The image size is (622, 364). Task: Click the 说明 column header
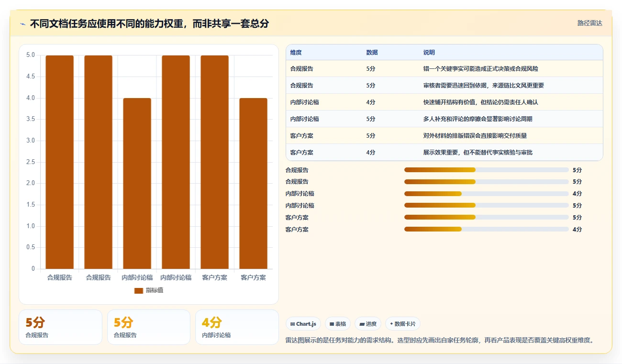point(429,53)
